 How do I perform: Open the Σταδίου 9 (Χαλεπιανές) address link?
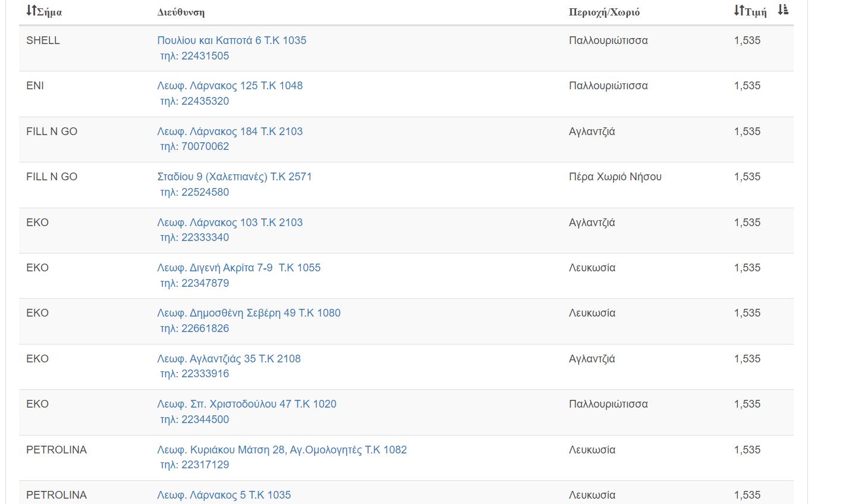coord(234,177)
